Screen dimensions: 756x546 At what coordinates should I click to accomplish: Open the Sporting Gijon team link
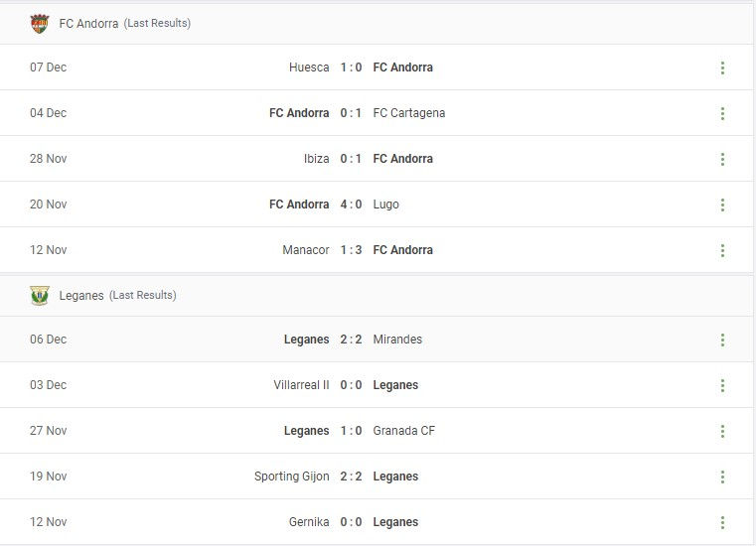[291, 477]
